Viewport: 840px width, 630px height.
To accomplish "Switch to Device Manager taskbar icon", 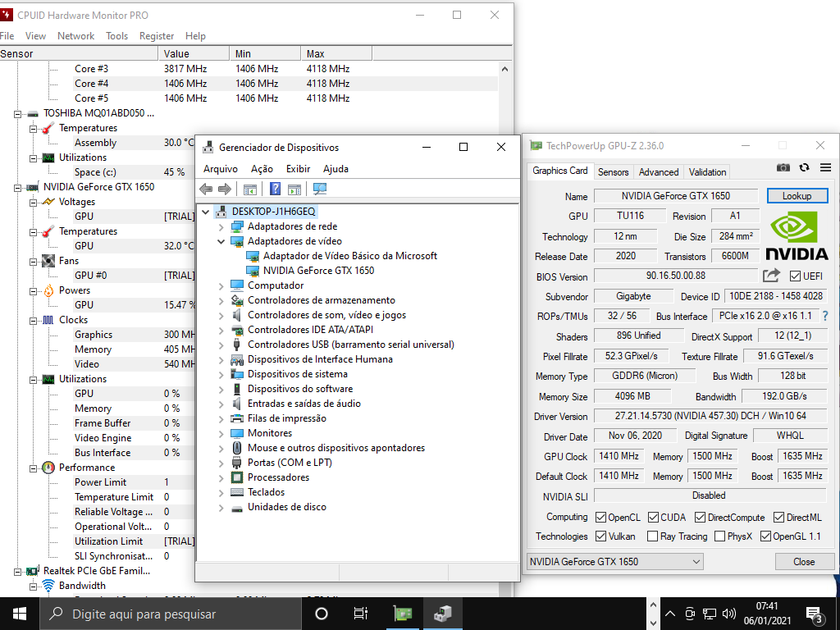I will [443, 614].
